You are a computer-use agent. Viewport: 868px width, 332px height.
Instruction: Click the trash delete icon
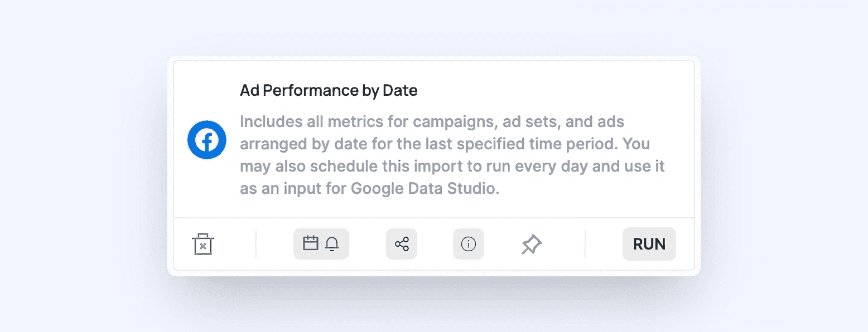point(203,245)
